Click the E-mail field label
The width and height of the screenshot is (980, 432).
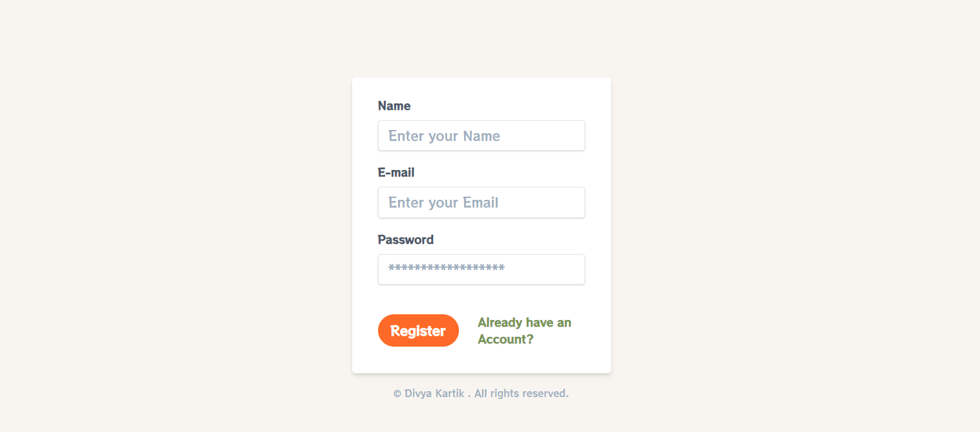tap(395, 172)
